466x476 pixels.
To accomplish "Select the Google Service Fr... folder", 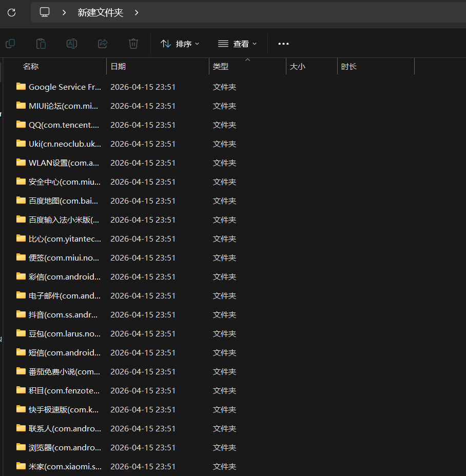I will 65,87.
